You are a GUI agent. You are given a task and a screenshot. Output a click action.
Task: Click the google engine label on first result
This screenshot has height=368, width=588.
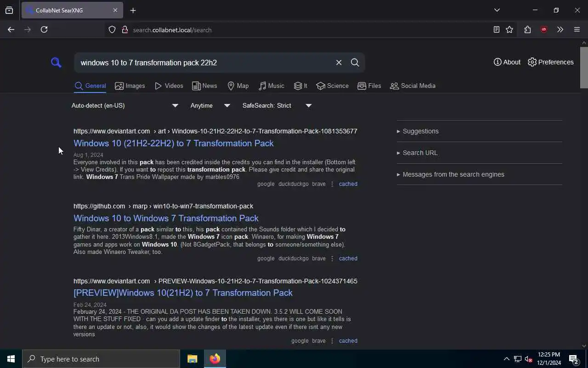pos(266,184)
